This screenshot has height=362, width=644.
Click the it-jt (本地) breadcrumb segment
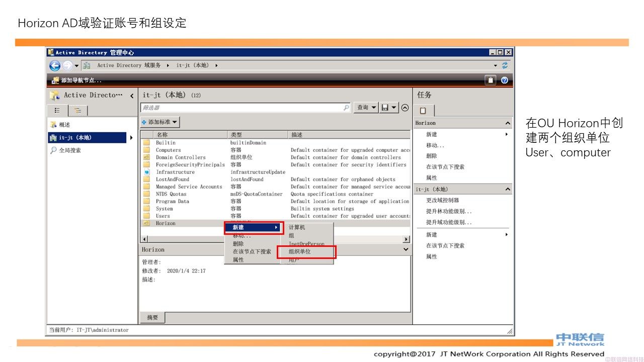pyautogui.click(x=192, y=65)
